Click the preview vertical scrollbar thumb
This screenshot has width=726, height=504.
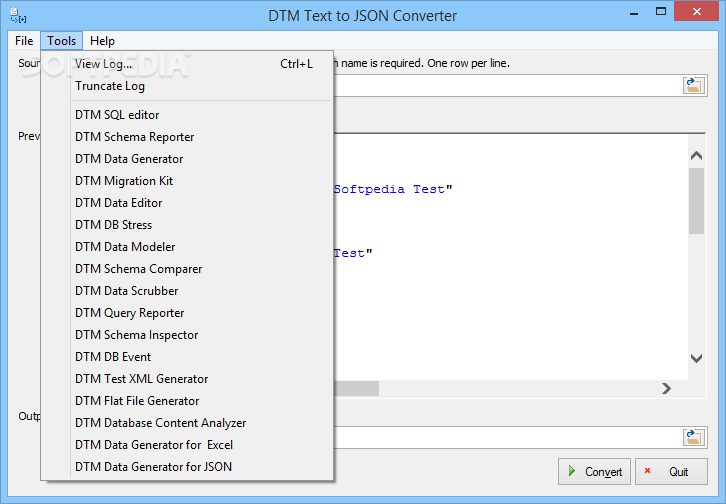[x=696, y=201]
